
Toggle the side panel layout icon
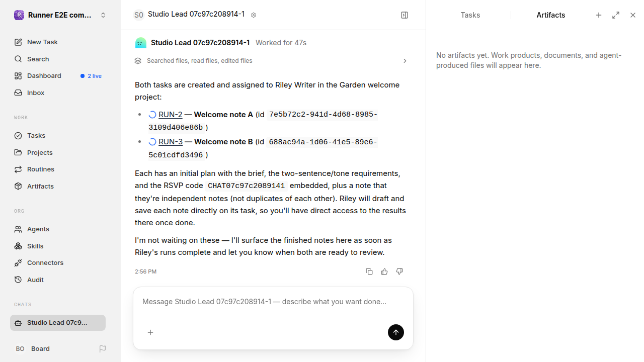click(x=405, y=15)
